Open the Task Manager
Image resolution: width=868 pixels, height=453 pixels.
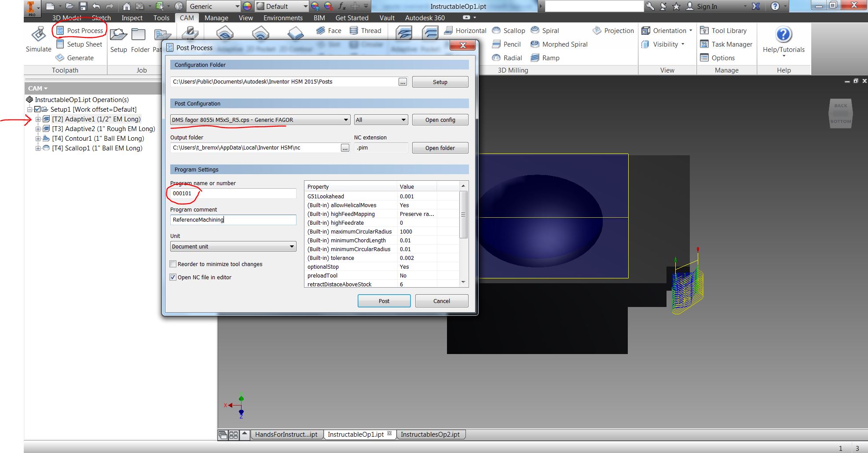pos(726,44)
